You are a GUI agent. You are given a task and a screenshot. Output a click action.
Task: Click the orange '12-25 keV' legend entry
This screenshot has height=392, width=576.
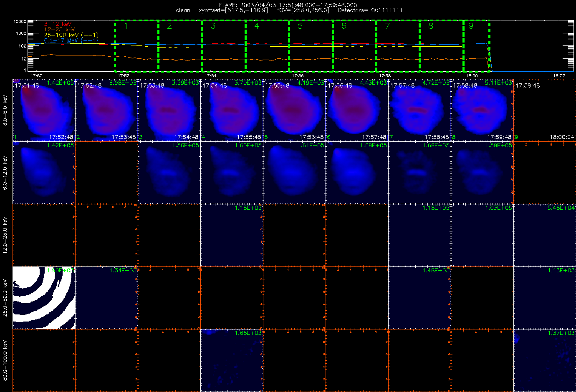tap(59, 30)
